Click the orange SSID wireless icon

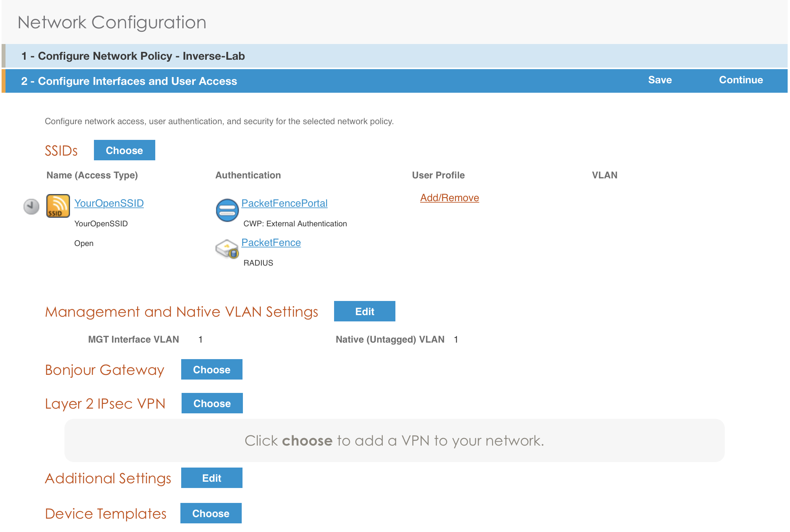click(58, 205)
